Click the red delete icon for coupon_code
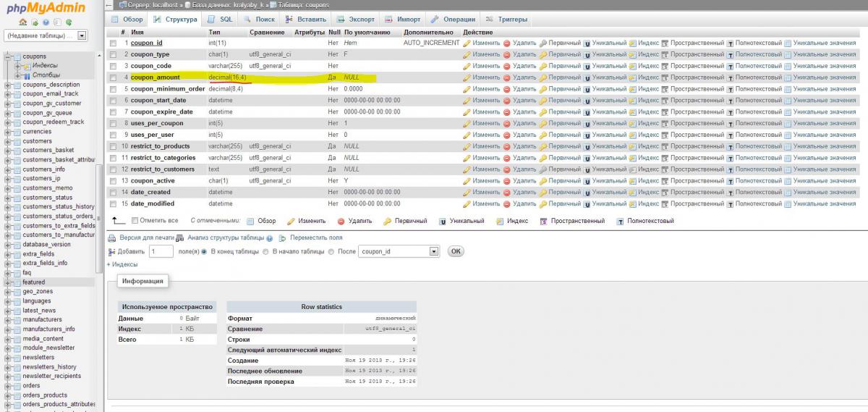 [507, 66]
